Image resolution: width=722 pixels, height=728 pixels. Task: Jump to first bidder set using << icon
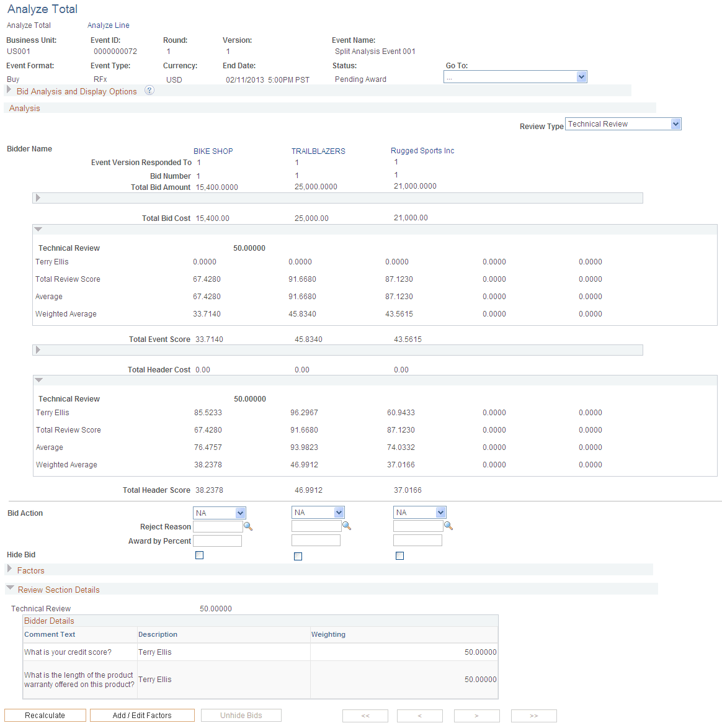point(365,716)
